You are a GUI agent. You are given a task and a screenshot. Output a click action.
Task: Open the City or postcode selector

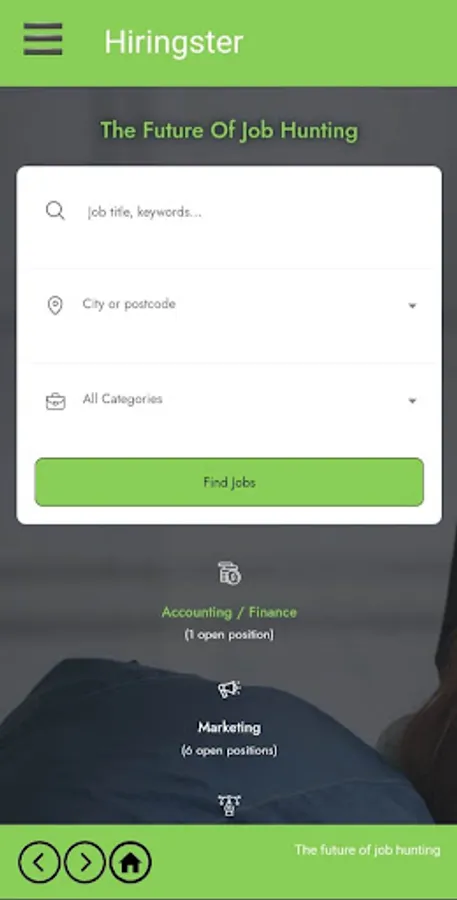(229, 305)
